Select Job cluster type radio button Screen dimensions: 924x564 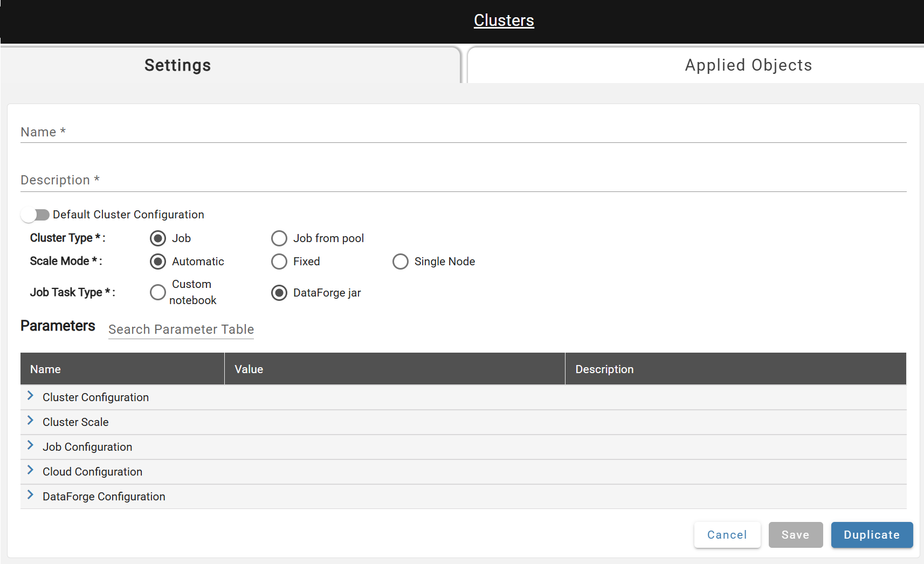[x=158, y=238]
